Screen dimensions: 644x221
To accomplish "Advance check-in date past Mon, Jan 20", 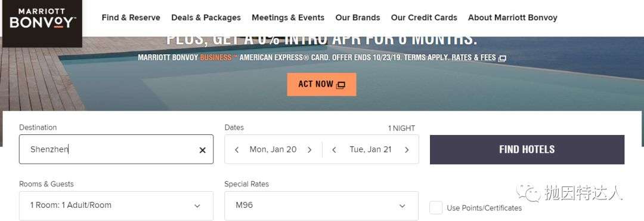I will pyautogui.click(x=309, y=150).
